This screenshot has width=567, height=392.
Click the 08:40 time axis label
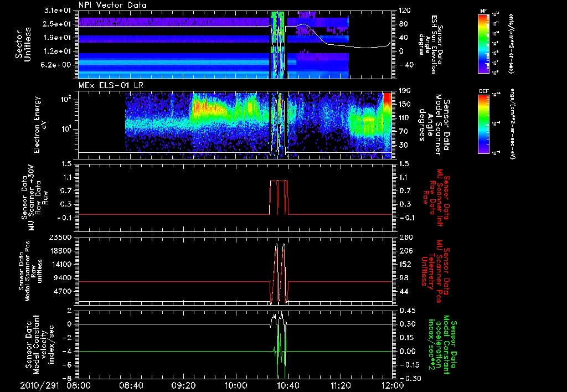[132, 385]
